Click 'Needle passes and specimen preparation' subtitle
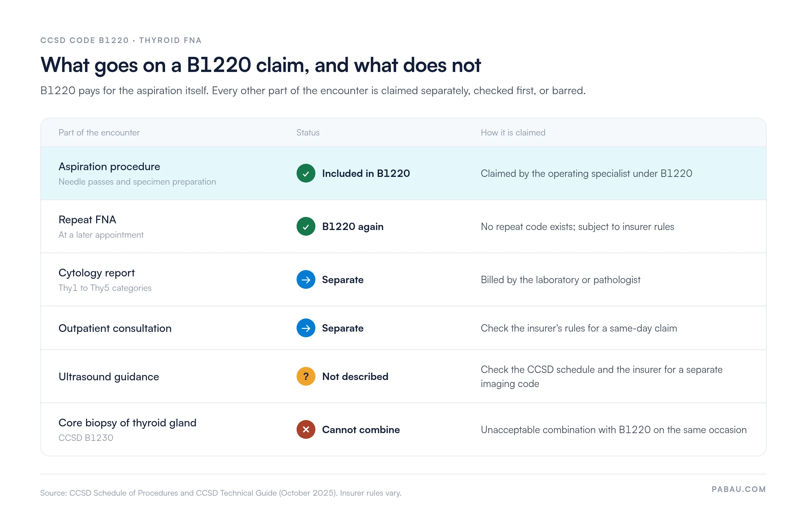Screen dimensions: 807x532 [137, 182]
